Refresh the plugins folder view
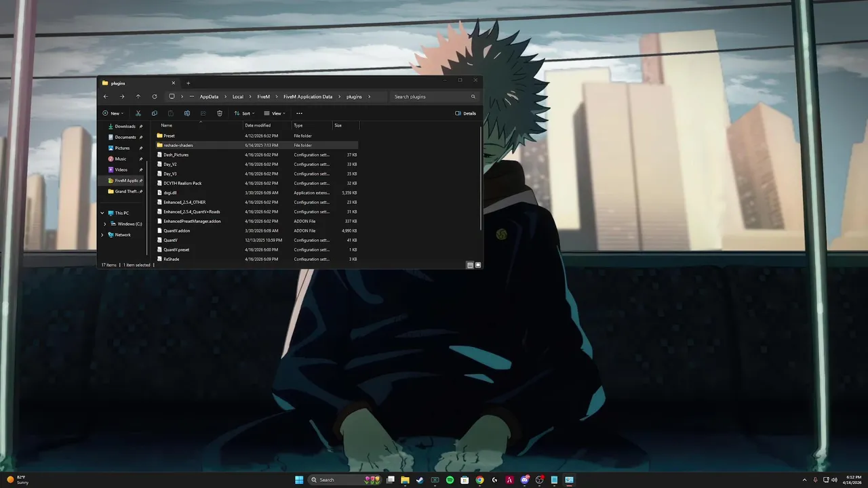 pyautogui.click(x=155, y=96)
